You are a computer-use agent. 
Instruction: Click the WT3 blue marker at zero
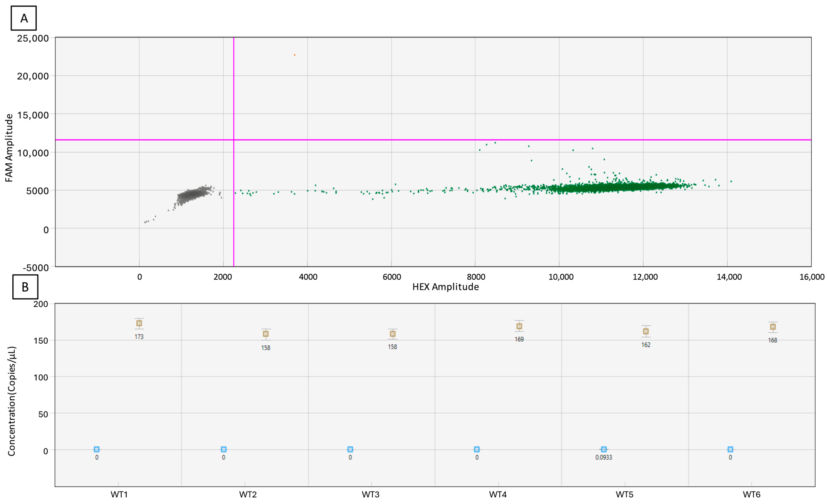[x=350, y=449]
